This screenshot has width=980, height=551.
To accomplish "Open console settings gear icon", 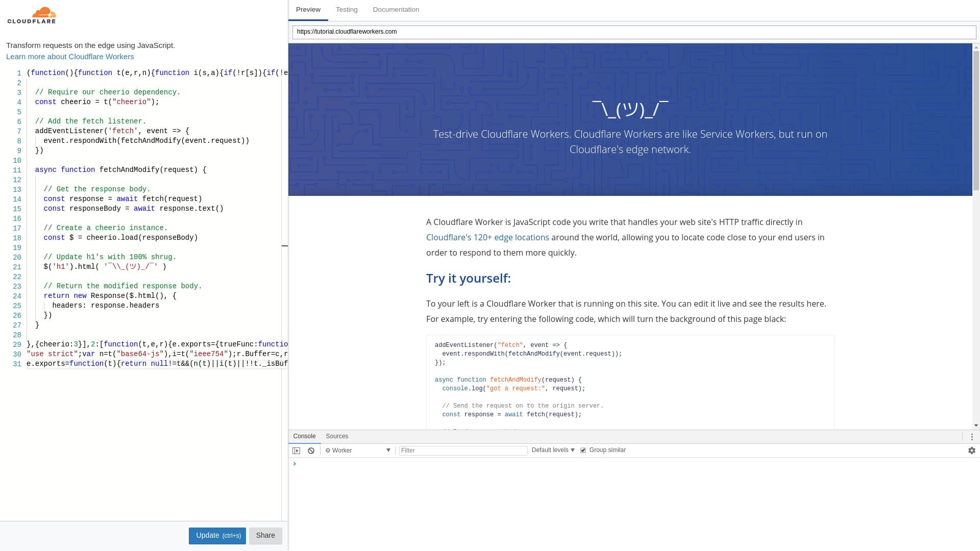I will point(972,450).
